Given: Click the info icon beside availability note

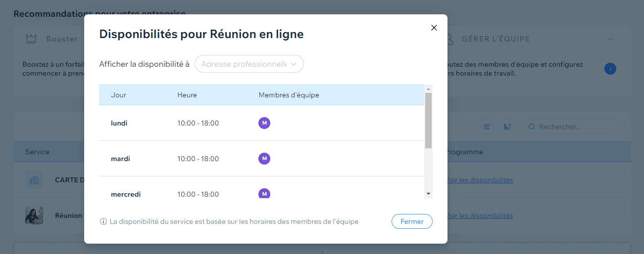Looking at the screenshot, I should coord(103,222).
